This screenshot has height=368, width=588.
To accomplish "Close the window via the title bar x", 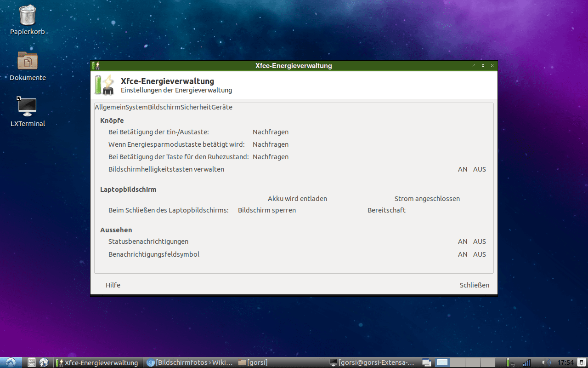I will click(x=492, y=66).
